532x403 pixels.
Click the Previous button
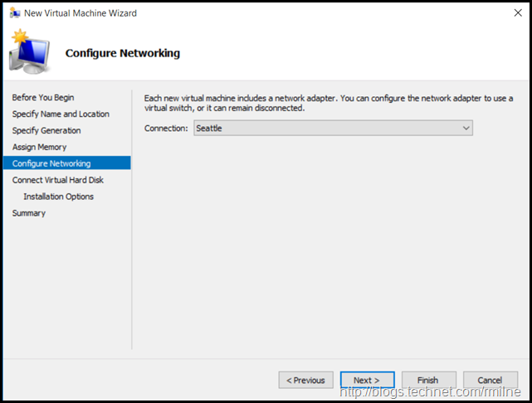[305, 380]
